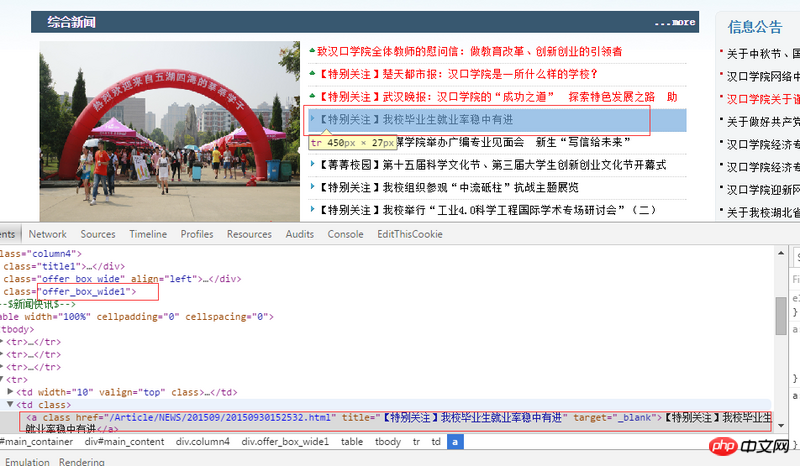The width and height of the screenshot is (800, 466).
Task: Switch to the Audits tab
Action: (299, 234)
